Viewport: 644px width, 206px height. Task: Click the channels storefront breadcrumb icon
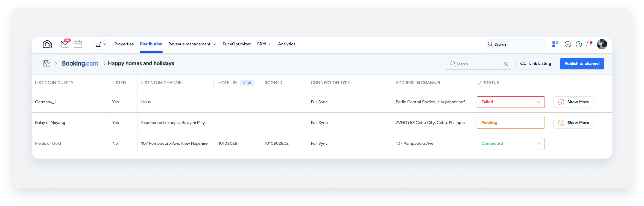pyautogui.click(x=46, y=64)
